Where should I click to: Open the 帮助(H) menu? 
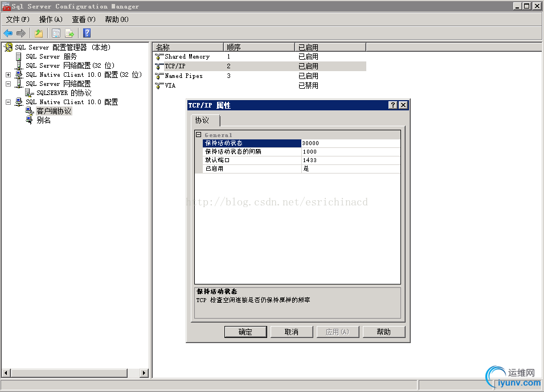[x=117, y=19]
